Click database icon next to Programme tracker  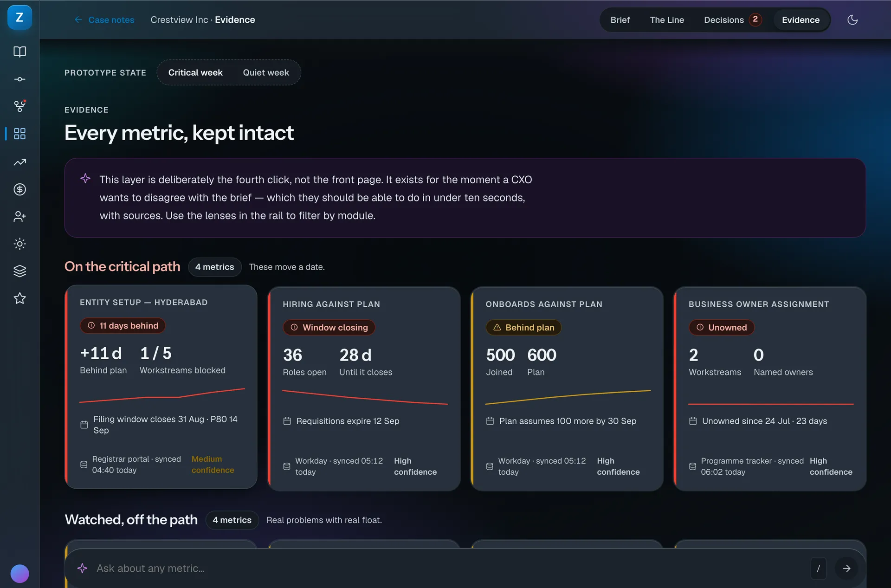coord(692,466)
